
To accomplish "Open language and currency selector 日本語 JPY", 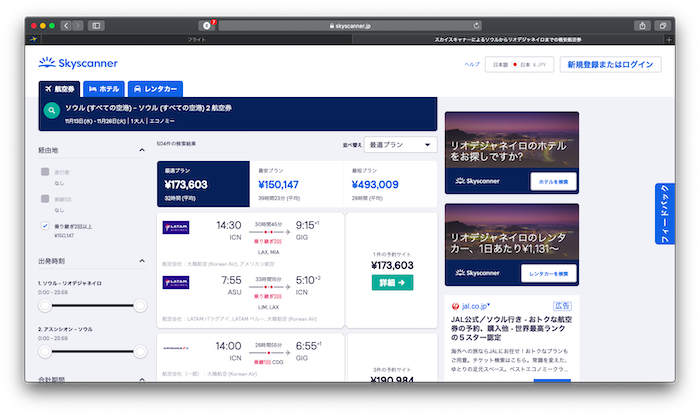I will pos(519,65).
